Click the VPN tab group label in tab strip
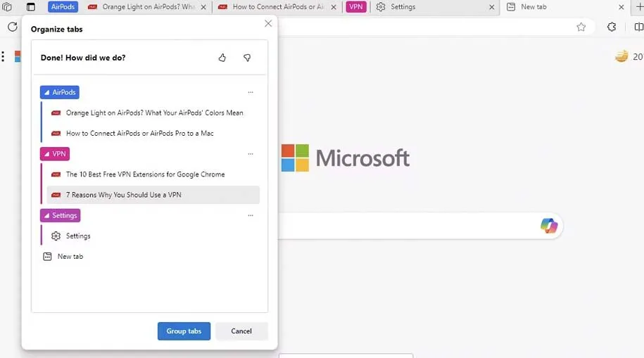 [x=356, y=7]
